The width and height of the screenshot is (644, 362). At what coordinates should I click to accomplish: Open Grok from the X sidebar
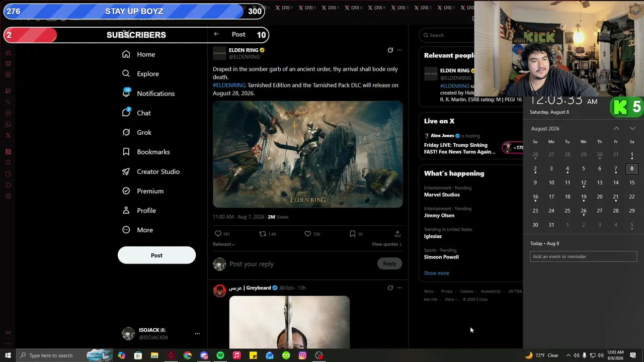click(137, 133)
